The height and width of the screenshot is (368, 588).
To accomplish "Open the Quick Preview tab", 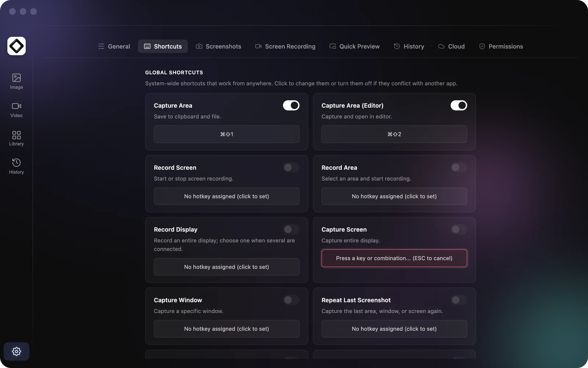I will [x=355, y=46].
